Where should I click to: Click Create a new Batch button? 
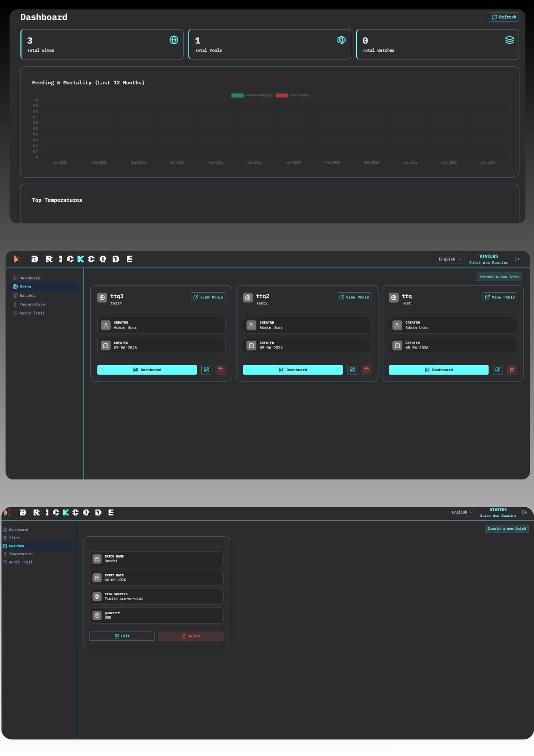(x=507, y=529)
